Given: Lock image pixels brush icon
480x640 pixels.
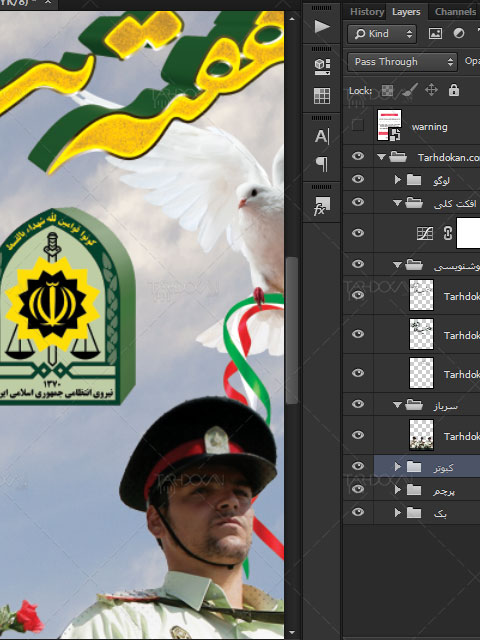Looking at the screenshot, I should pos(409,90).
